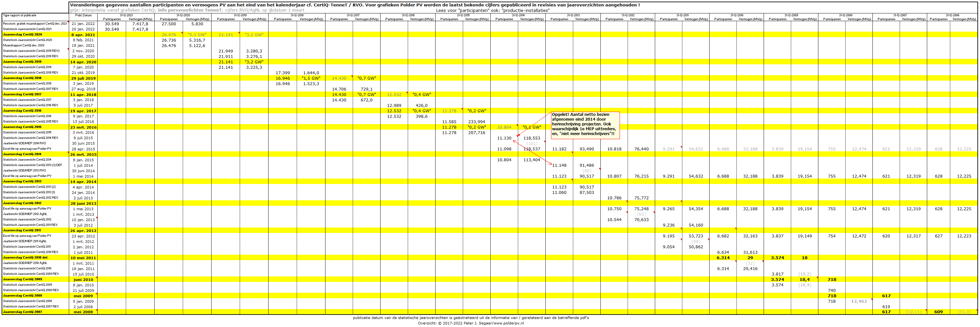The width and height of the screenshot is (980, 327).
Task: Select the capacity value "54,160"
Action: click(x=696, y=225)
